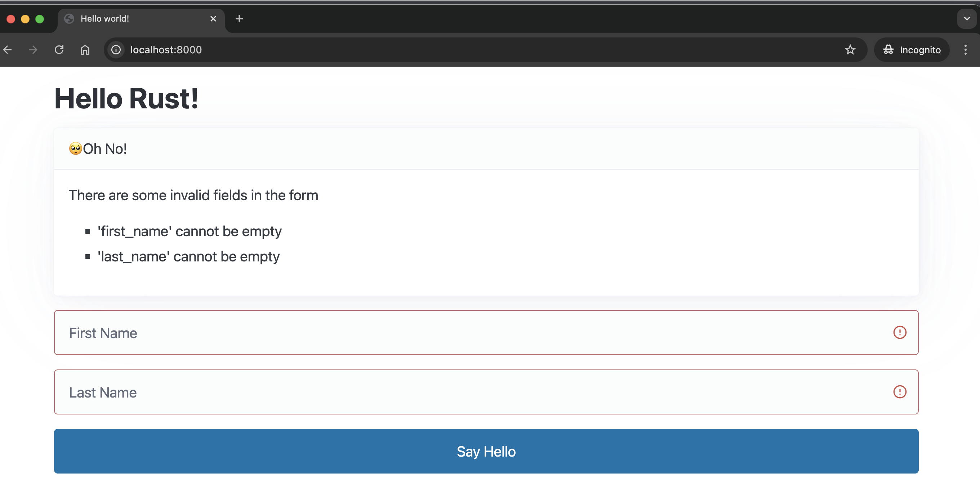Click the browser forward arrow
The image size is (980, 489).
click(x=33, y=50)
